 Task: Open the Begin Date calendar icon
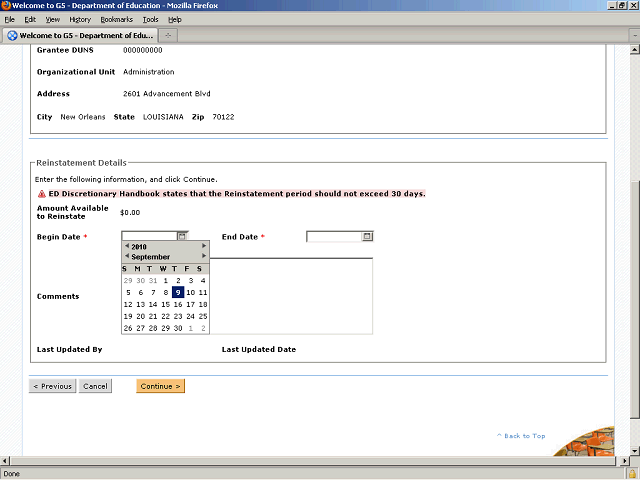(182, 236)
